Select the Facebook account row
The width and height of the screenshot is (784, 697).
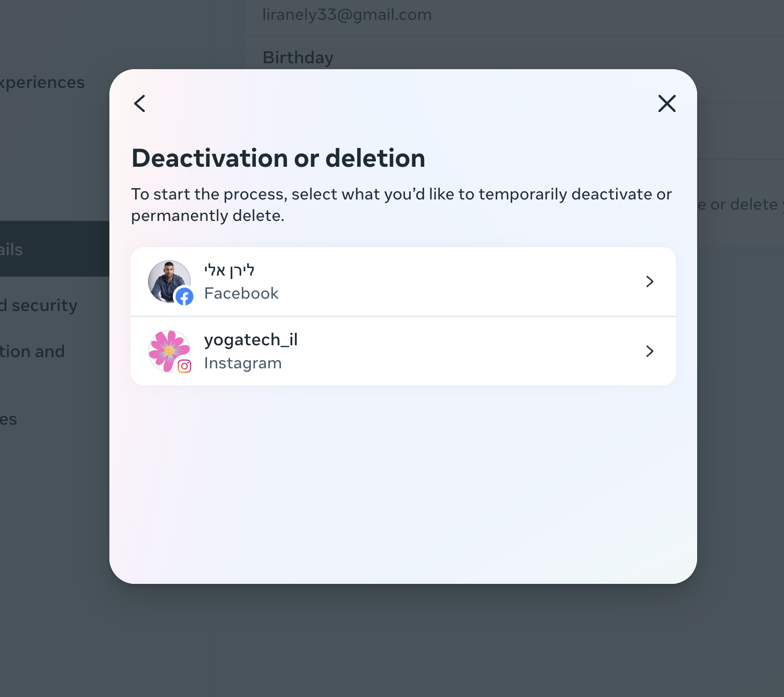click(403, 281)
